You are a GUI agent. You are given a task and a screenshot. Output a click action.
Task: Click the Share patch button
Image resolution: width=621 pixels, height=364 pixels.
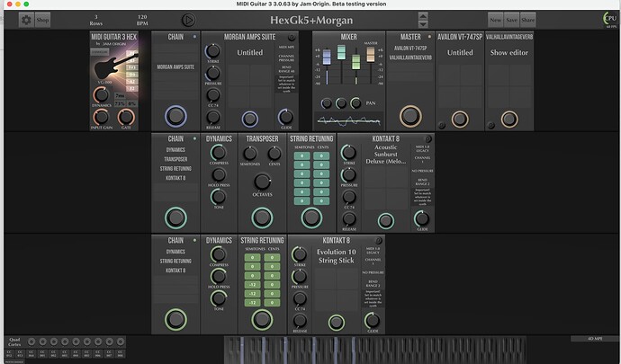528,20
